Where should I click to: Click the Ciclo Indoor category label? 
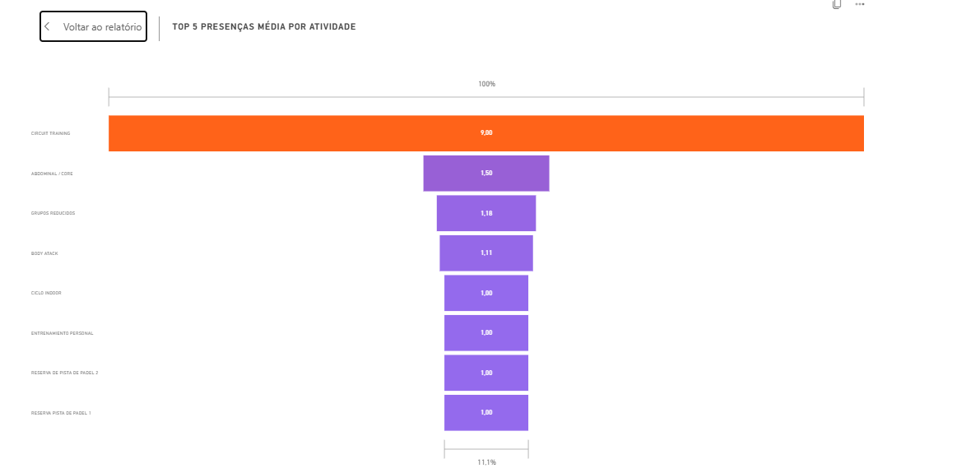(x=46, y=293)
